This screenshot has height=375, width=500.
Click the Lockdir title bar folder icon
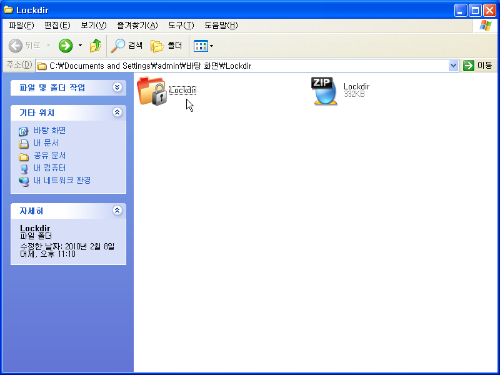coord(8,10)
